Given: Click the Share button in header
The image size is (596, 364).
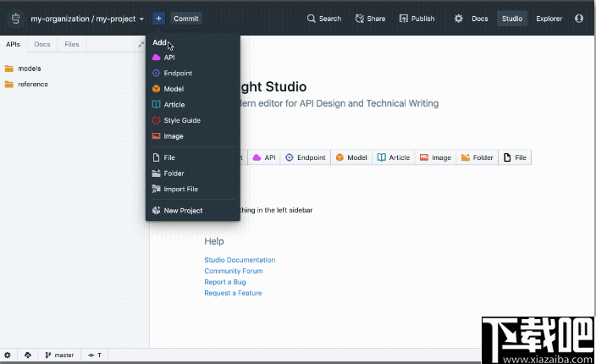Looking at the screenshot, I should [370, 19].
